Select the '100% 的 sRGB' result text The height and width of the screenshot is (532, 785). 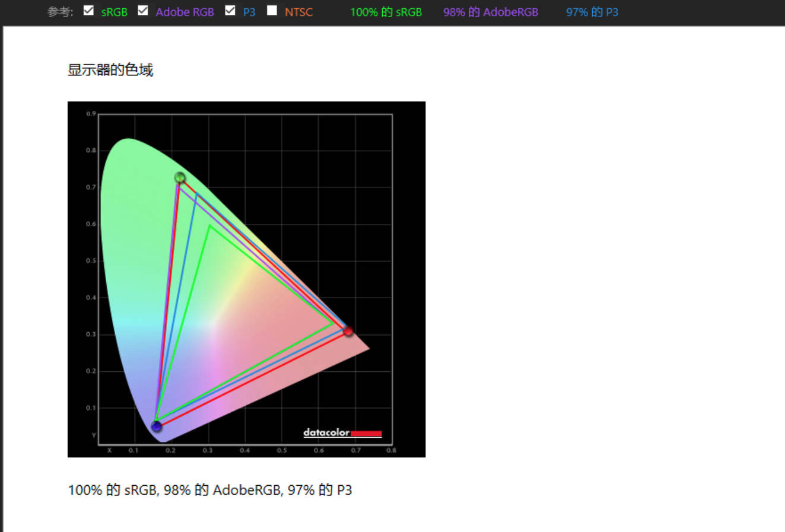click(386, 12)
